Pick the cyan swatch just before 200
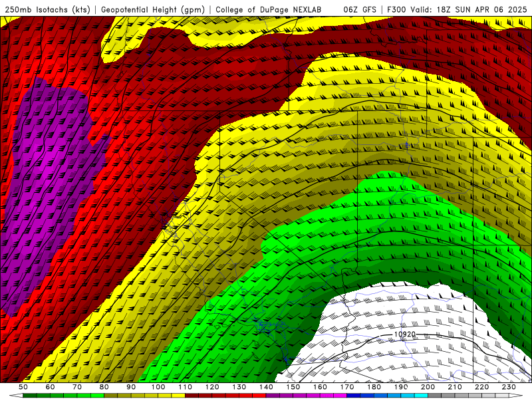The image size is (532, 399). [422, 396]
